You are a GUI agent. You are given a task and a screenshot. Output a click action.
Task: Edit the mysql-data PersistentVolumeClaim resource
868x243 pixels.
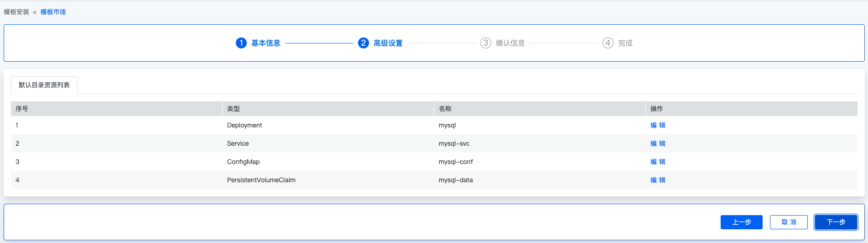point(658,180)
